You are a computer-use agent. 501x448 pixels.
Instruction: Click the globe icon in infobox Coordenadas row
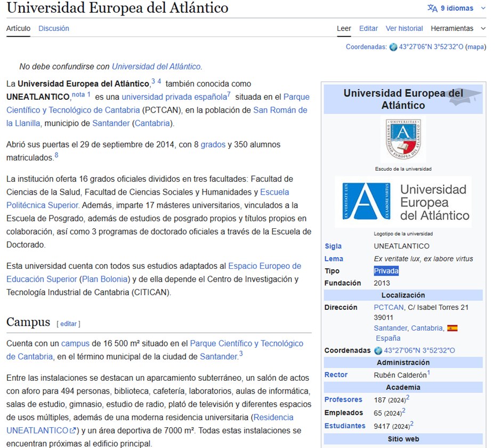pyautogui.click(x=378, y=350)
